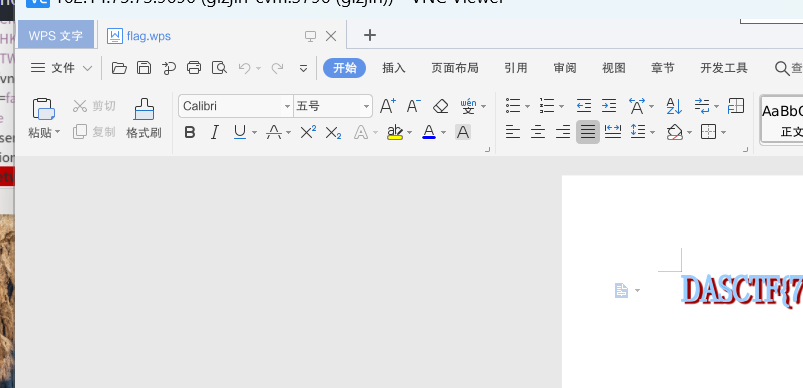Click the Chinese layout icon
This screenshot has height=388, width=803.
637,106
